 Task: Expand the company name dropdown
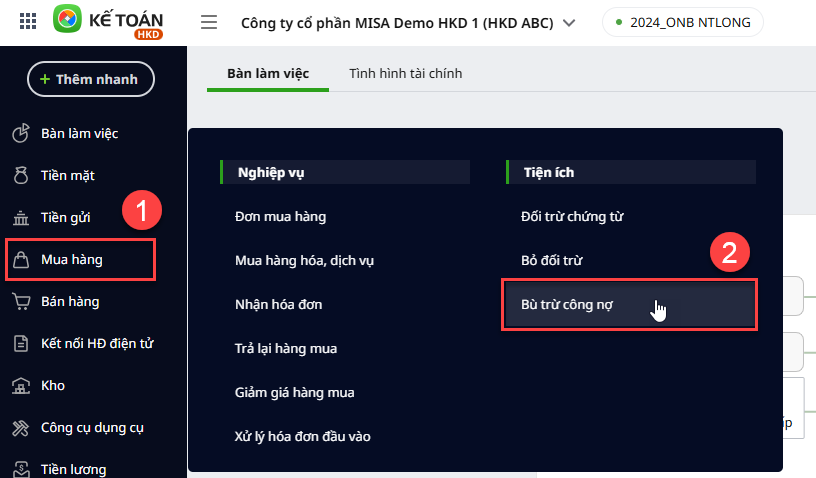569,22
